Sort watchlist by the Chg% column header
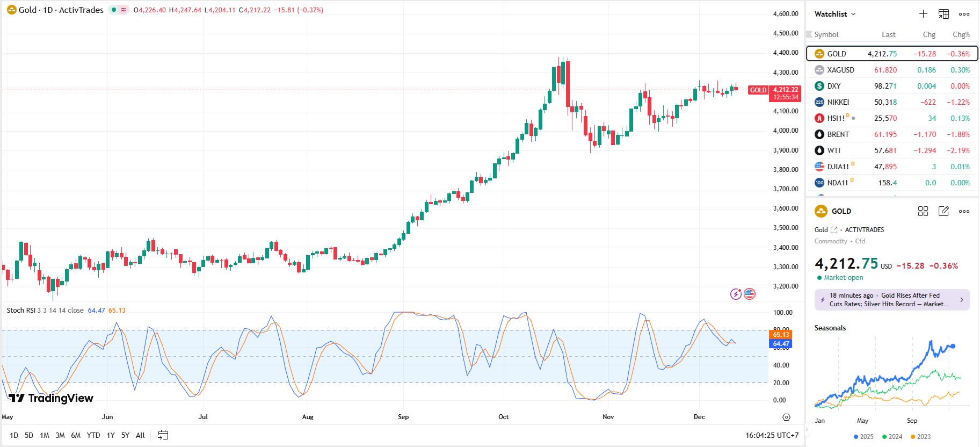The height and width of the screenshot is (447, 980). (961, 34)
